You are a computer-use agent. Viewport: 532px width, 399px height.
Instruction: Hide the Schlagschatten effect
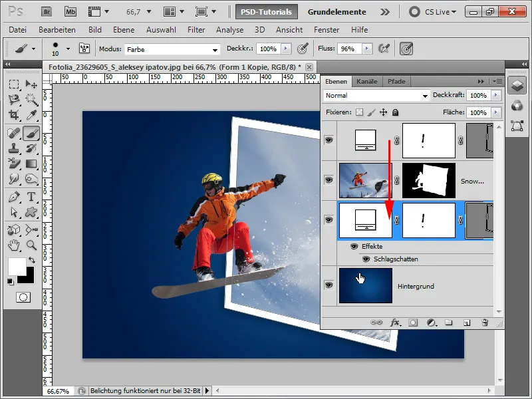366,259
